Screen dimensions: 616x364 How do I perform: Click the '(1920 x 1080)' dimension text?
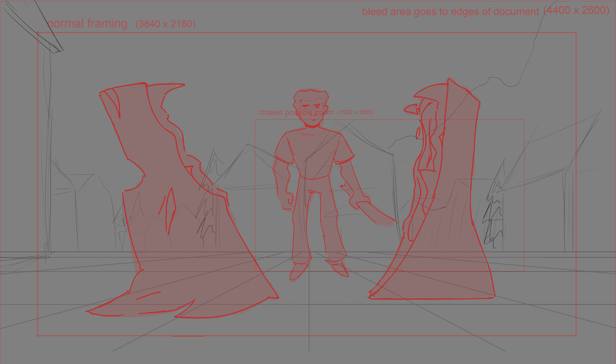(355, 112)
